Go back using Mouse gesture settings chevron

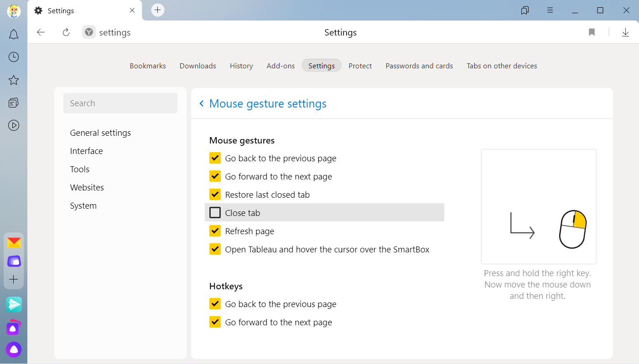pos(202,104)
